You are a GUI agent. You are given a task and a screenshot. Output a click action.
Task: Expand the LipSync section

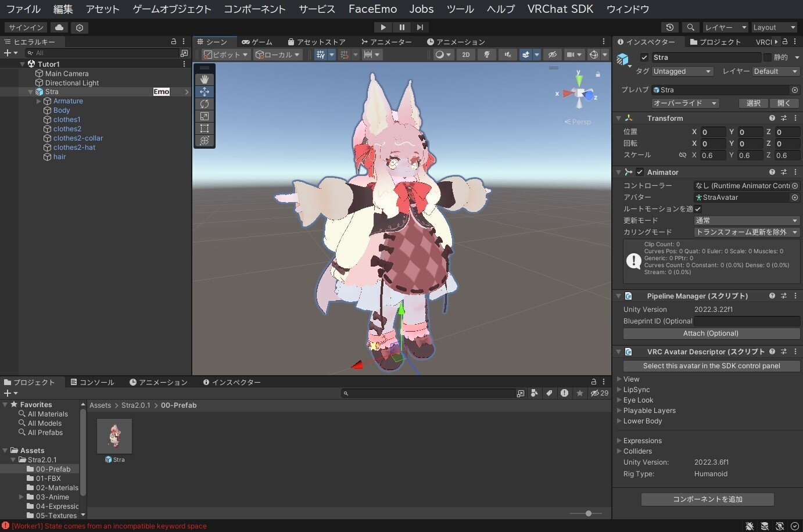(619, 390)
